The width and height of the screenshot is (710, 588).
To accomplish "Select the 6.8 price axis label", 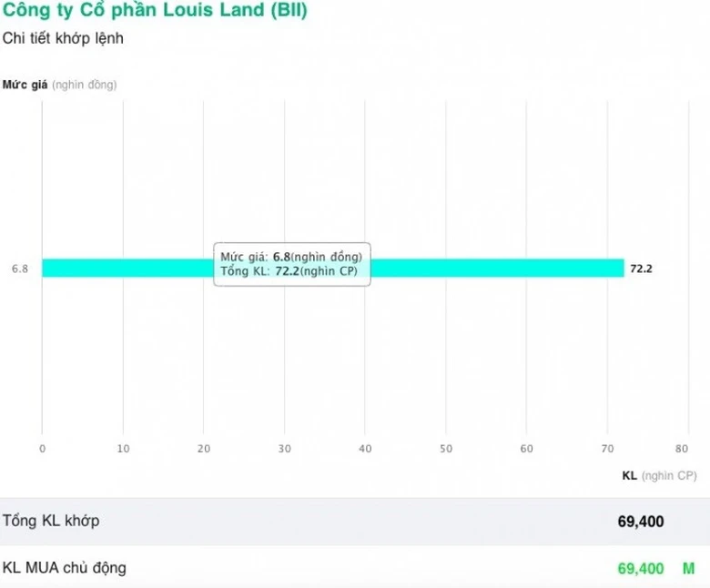I will click(20, 269).
